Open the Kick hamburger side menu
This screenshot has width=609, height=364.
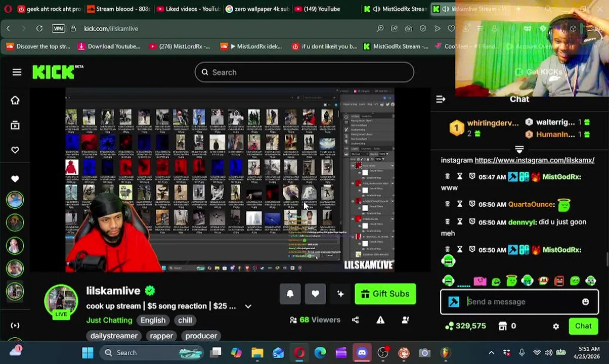click(17, 72)
